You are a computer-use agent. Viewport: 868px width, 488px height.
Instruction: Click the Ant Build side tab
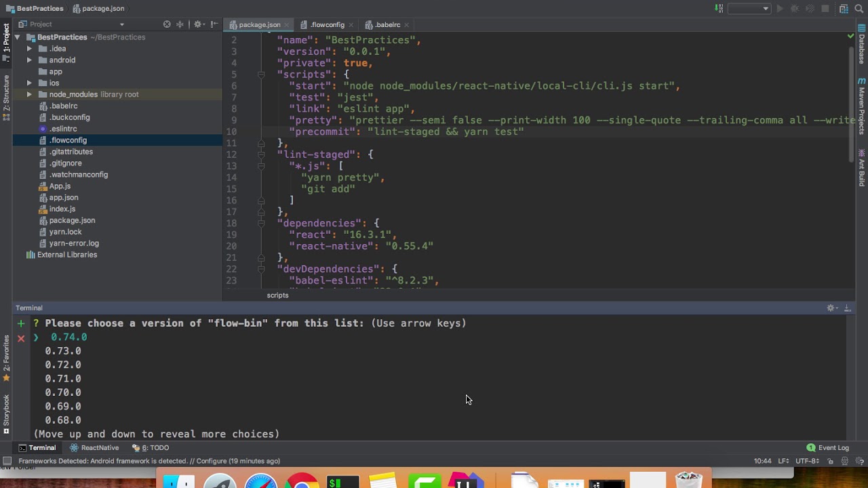862,167
